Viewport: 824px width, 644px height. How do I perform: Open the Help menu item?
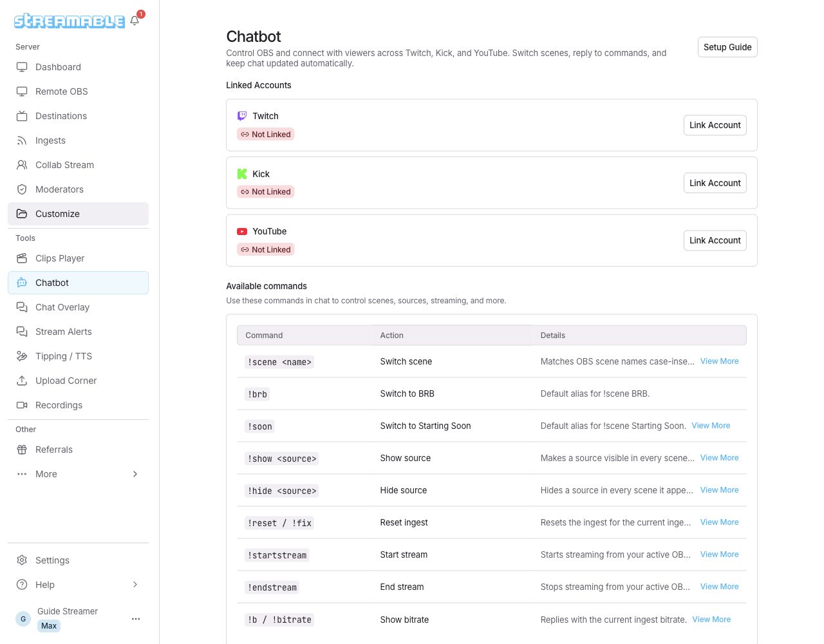point(78,585)
